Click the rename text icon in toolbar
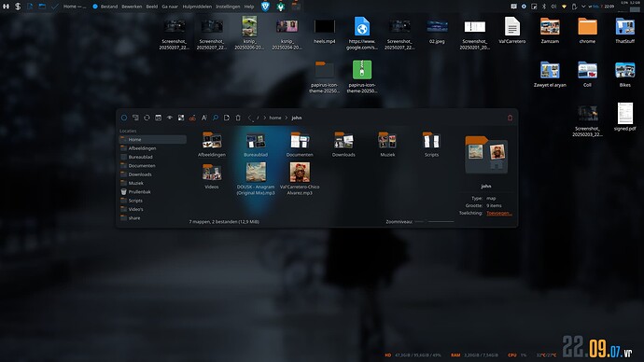Image resolution: width=644 pixels, height=362 pixels. [x=204, y=118]
